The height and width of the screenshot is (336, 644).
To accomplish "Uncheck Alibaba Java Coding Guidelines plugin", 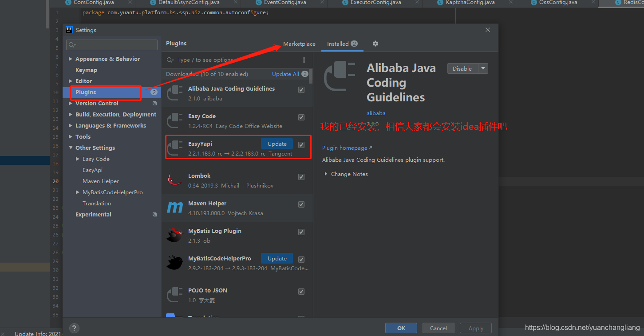I will [x=301, y=89].
